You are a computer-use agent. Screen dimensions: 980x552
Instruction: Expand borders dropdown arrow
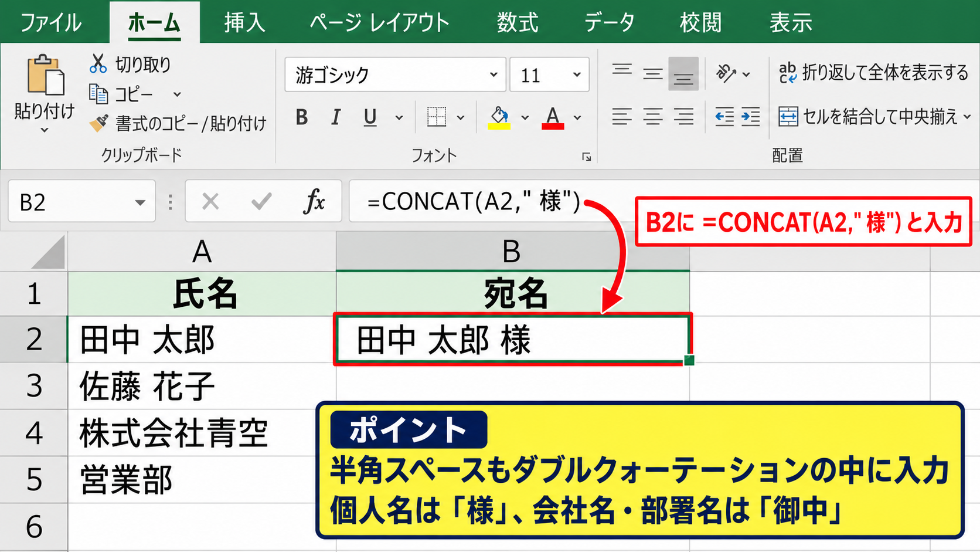pos(461,118)
